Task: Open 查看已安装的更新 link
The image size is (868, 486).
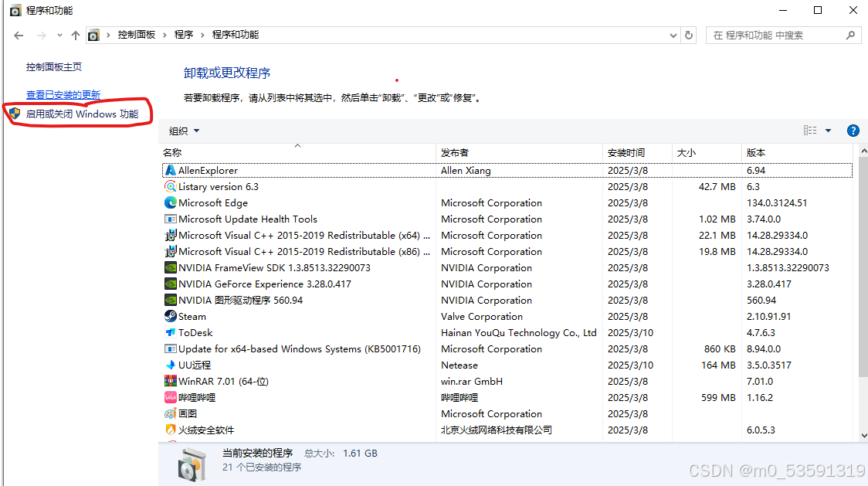Action: click(63, 95)
